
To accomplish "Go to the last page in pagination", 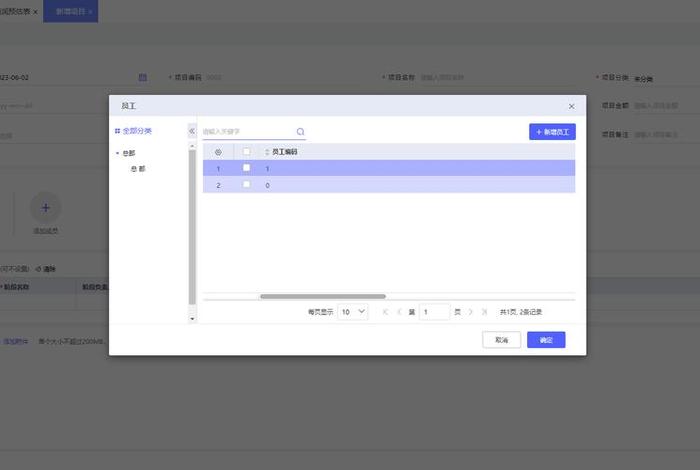I will [484, 312].
